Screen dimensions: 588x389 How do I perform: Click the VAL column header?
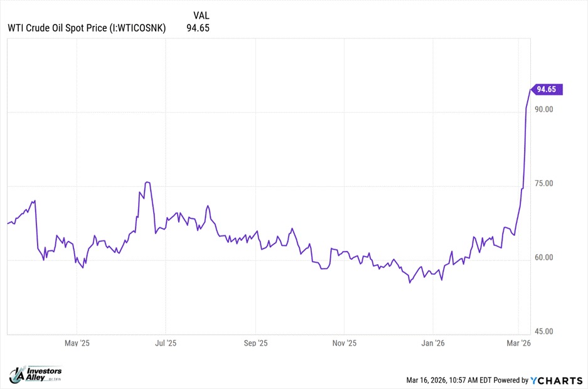tap(201, 15)
